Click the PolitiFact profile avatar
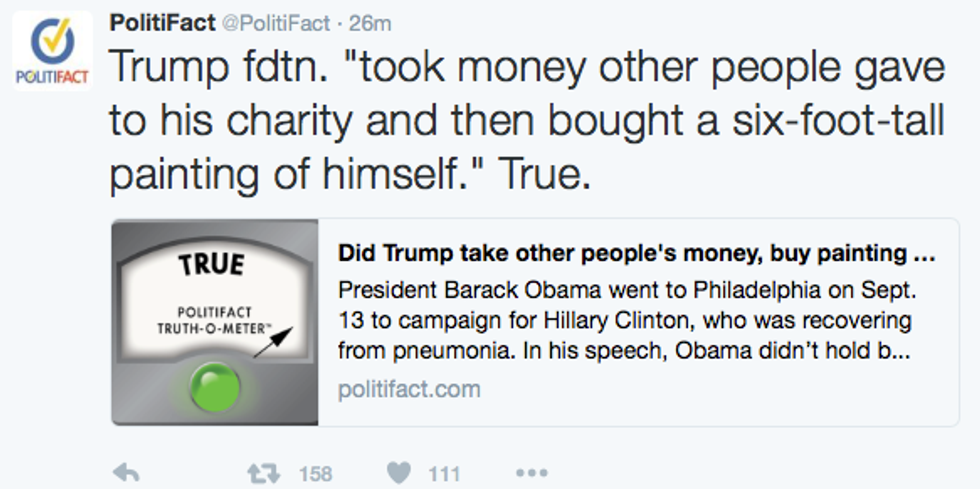This screenshot has height=489, width=980. (x=52, y=52)
